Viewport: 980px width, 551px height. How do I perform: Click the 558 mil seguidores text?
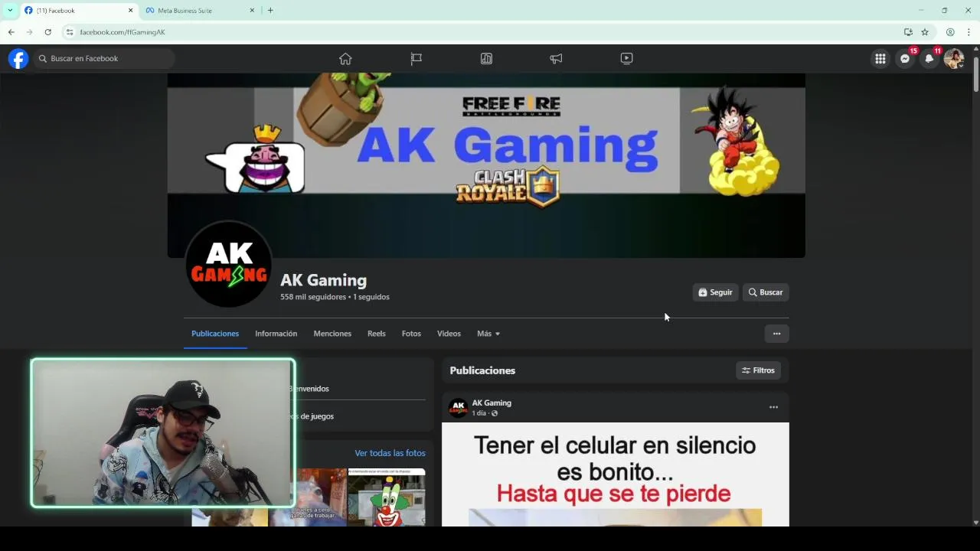(x=313, y=297)
